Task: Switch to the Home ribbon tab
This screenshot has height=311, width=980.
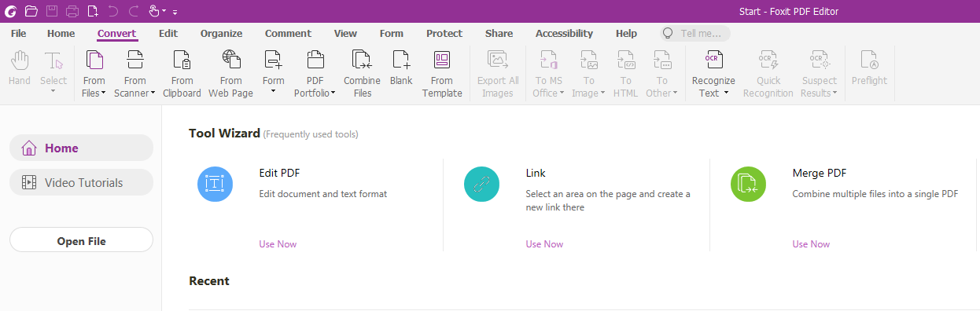Action: click(x=61, y=34)
